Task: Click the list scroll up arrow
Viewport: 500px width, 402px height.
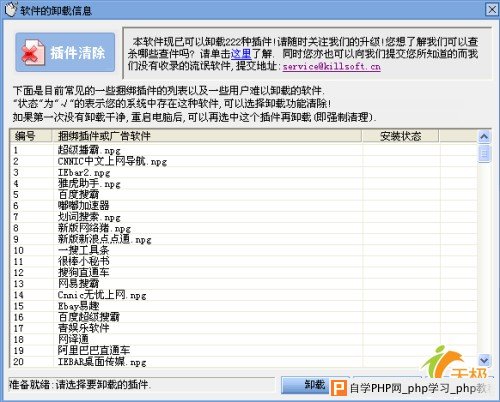Action: 484,136
